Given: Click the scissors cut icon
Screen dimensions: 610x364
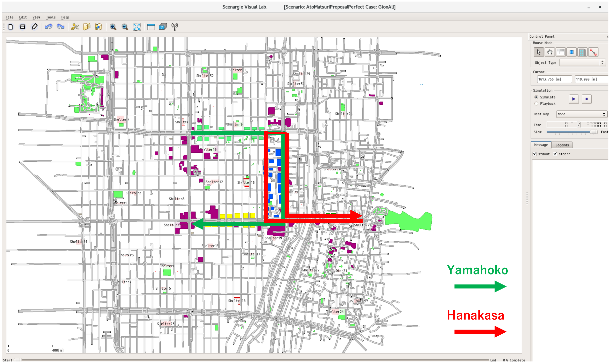Looking at the screenshot, I should (75, 27).
